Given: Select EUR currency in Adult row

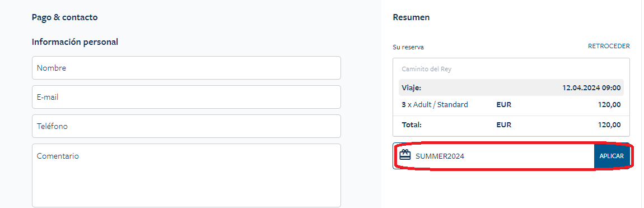Looking at the screenshot, I should click(504, 104).
